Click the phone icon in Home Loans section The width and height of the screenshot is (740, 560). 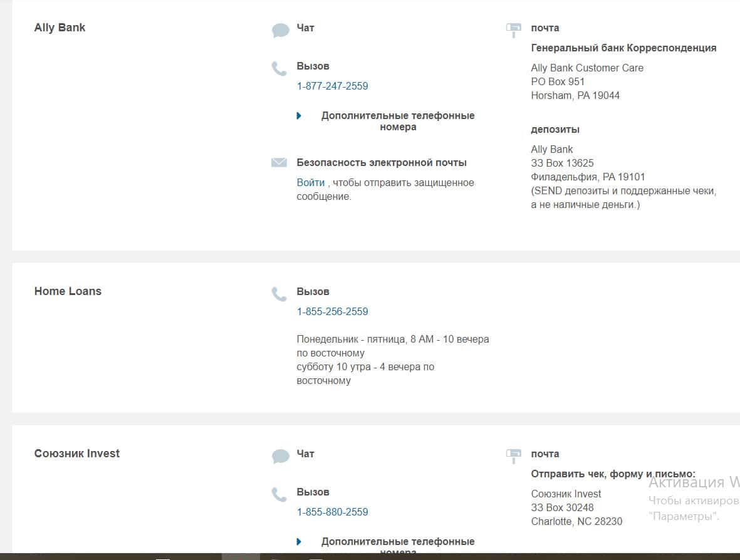click(x=279, y=294)
